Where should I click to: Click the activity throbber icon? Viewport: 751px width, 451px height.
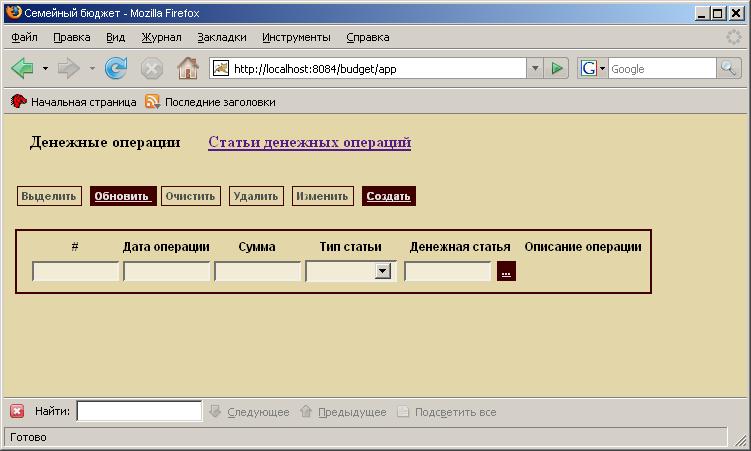click(734, 37)
